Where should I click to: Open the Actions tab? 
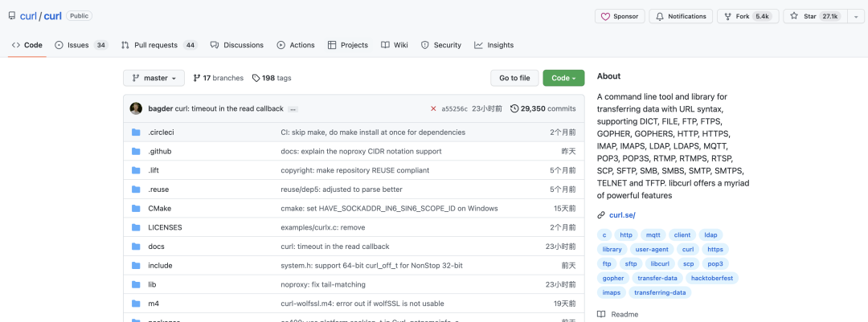(x=296, y=45)
